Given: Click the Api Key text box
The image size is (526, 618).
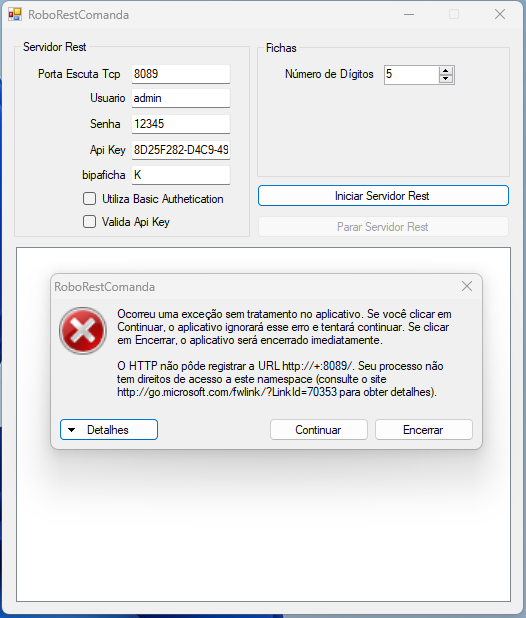Looking at the screenshot, I should coord(181,150).
